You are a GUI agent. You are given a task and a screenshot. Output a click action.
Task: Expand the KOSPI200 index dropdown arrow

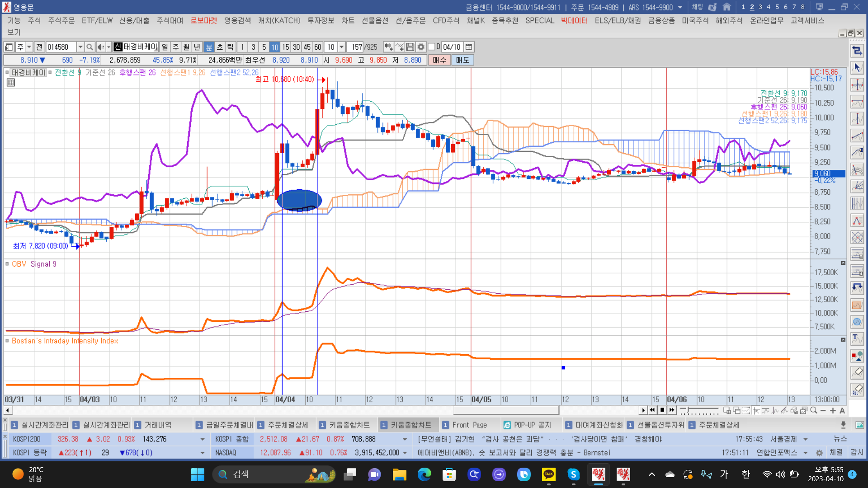(202, 439)
